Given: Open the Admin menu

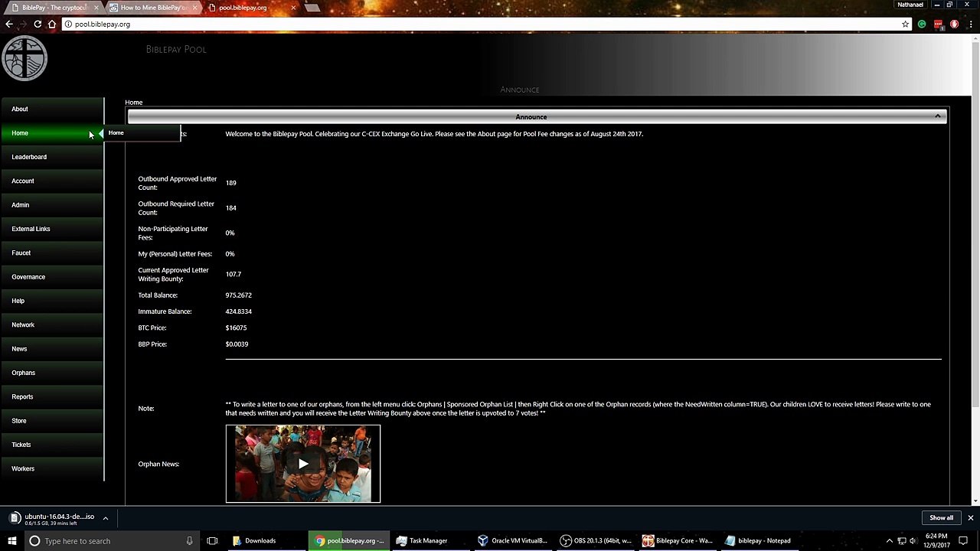Looking at the screenshot, I should pos(52,205).
